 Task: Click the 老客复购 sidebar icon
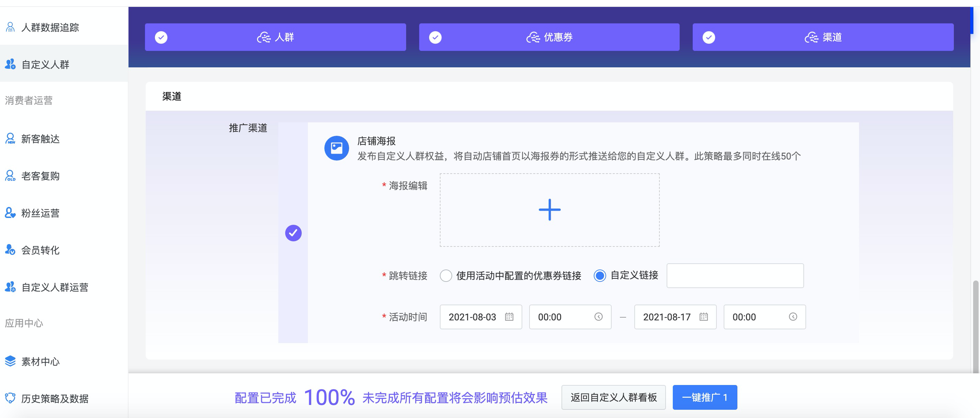pos(10,176)
